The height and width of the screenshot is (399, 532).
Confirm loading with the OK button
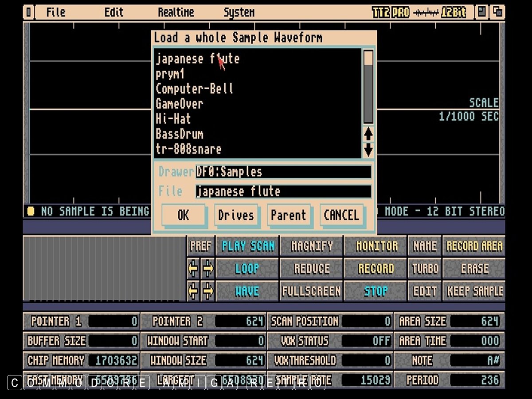[x=183, y=215]
